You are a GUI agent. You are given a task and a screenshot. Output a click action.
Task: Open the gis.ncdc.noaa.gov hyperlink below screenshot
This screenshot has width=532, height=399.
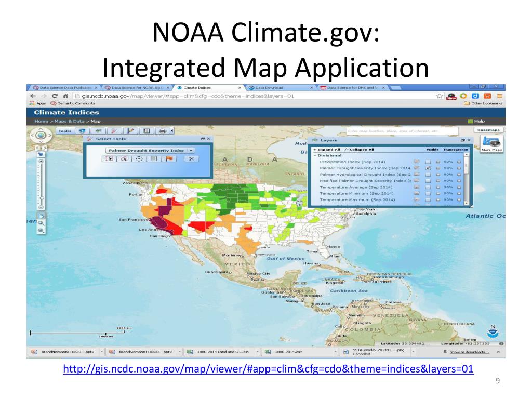268,368
